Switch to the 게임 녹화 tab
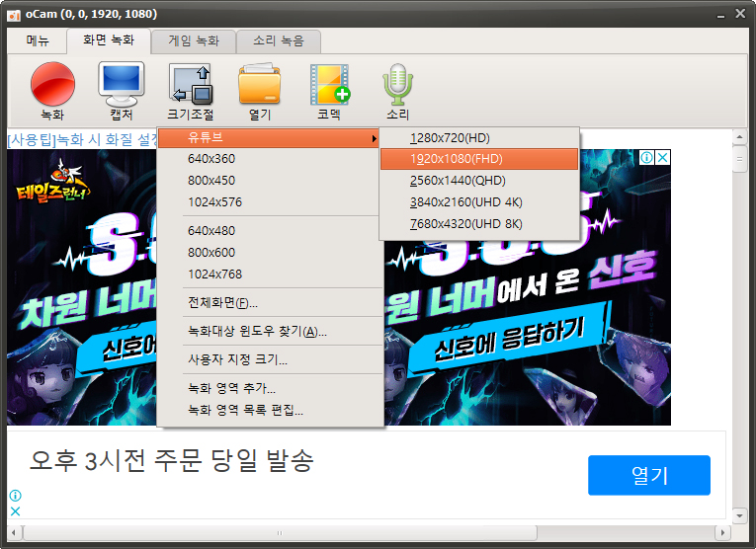 click(x=194, y=40)
